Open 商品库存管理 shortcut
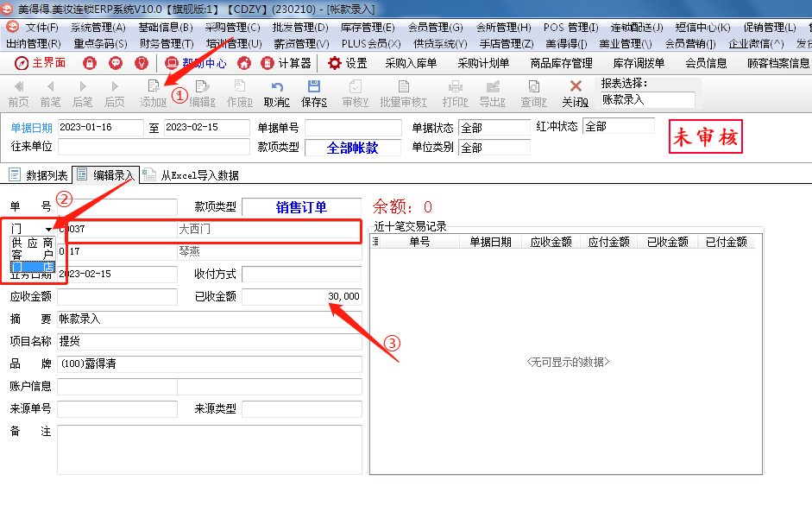The image size is (812, 512). pos(562,63)
